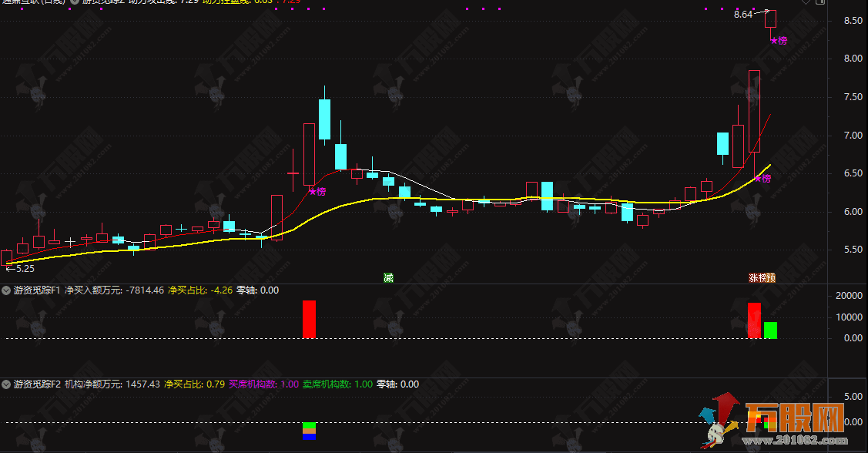Screen dimensions: 868x453
Task: Click the tall red net-buy histogram bar
Action: coord(310,320)
